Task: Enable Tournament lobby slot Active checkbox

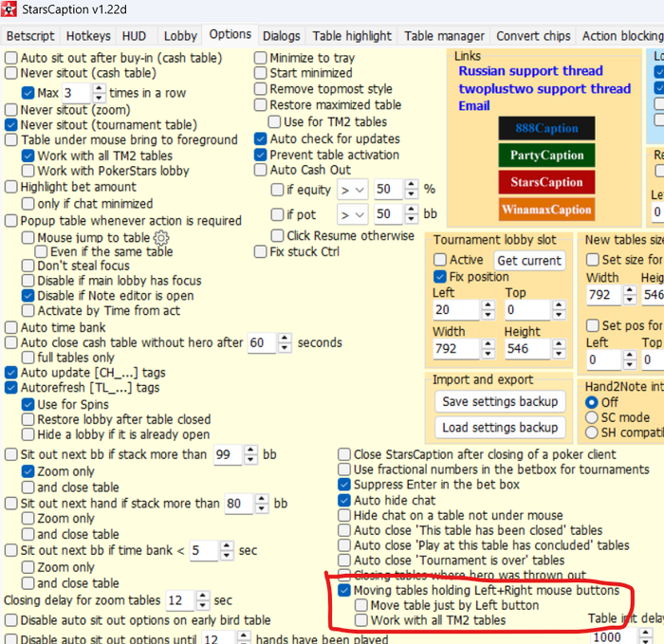Action: [440, 259]
